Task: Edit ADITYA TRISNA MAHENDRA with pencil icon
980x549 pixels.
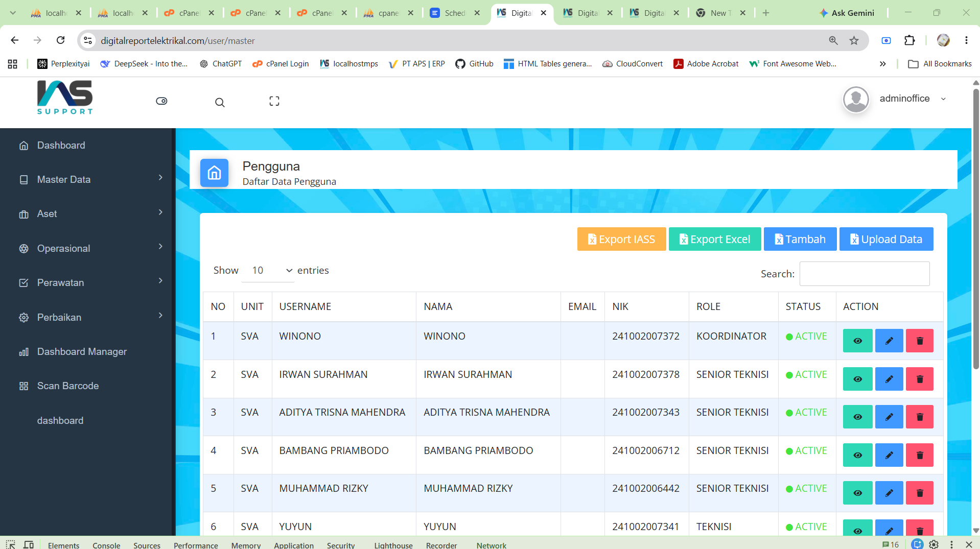Action: [x=889, y=417]
